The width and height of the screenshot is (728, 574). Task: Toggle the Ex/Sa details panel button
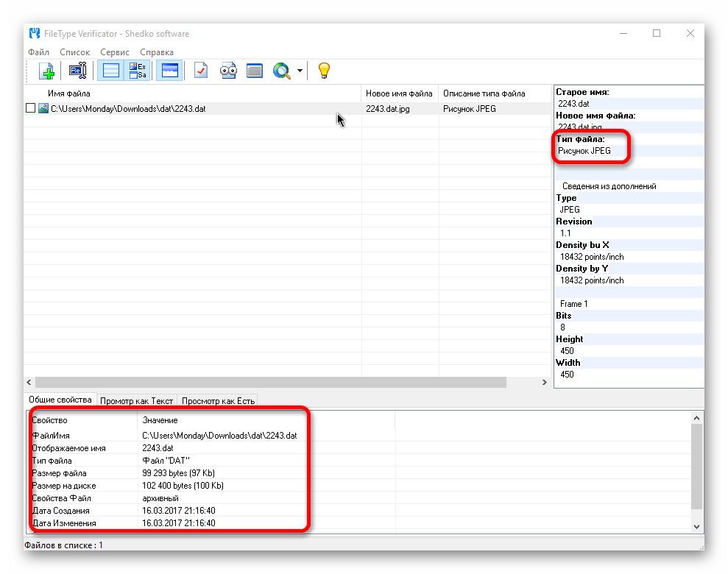click(x=138, y=71)
